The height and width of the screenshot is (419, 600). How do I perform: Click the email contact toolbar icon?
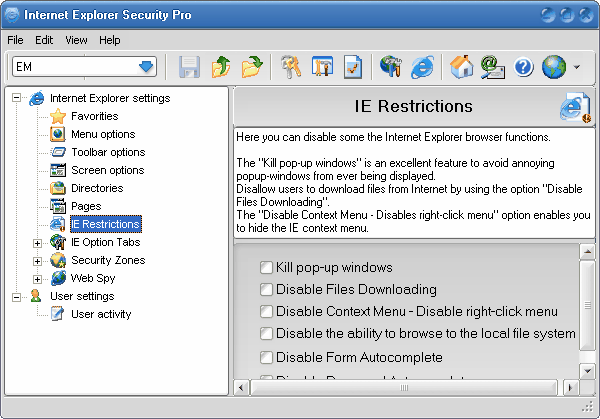[x=492, y=67]
